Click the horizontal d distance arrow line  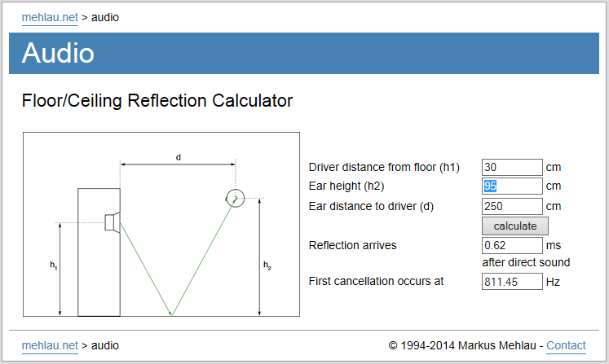[178, 164]
